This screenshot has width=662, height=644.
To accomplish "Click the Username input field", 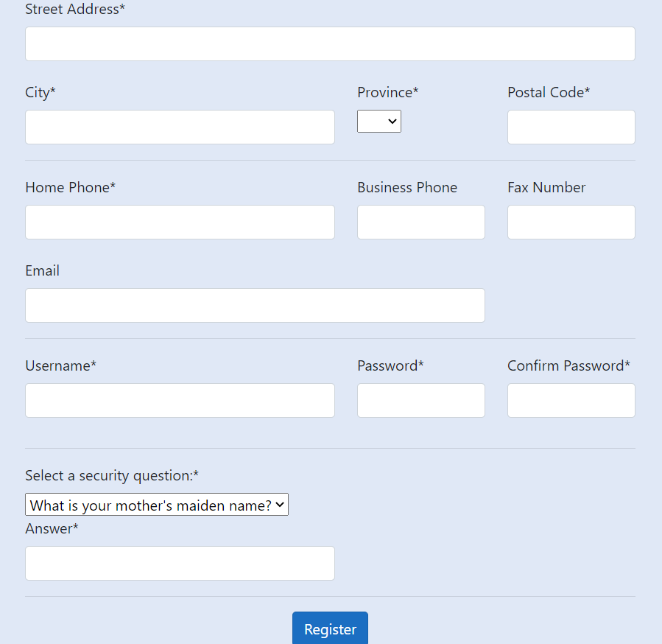I will [x=180, y=400].
